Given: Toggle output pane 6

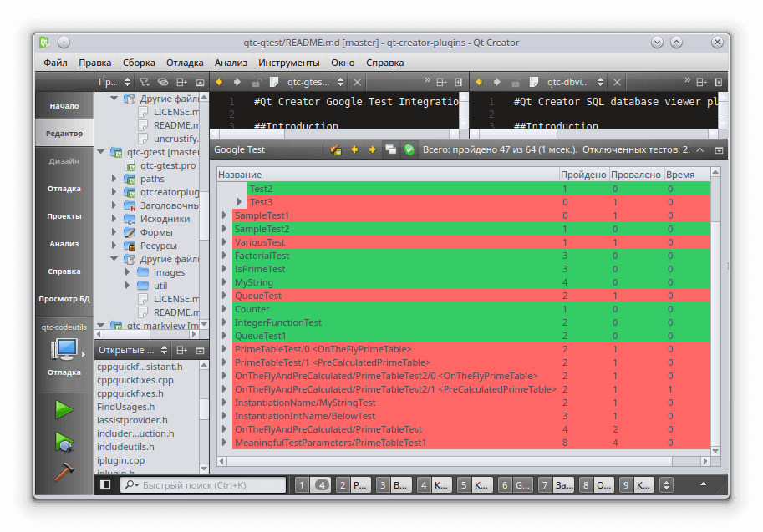Looking at the screenshot, I should [x=516, y=485].
